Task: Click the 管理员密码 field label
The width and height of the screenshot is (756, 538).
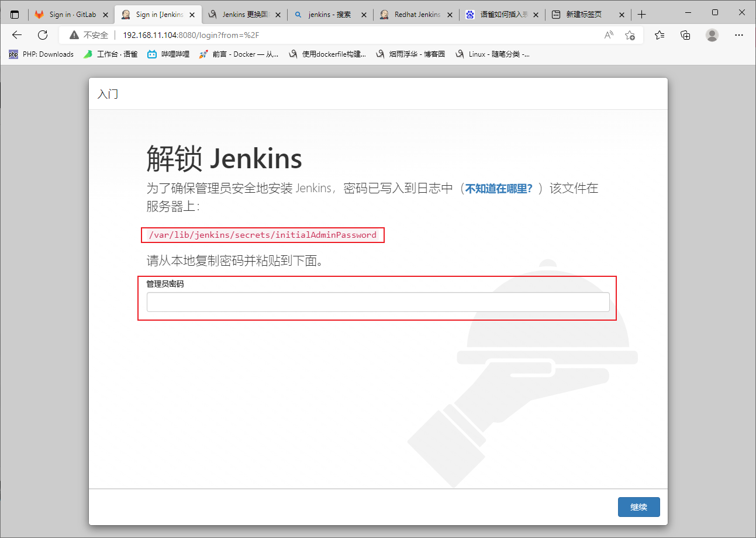Action: pyautogui.click(x=165, y=284)
